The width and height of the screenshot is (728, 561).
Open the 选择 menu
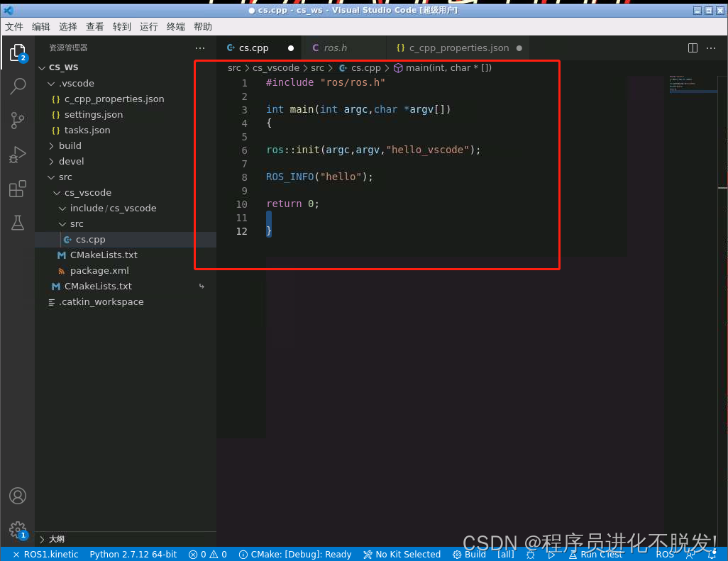(68, 27)
